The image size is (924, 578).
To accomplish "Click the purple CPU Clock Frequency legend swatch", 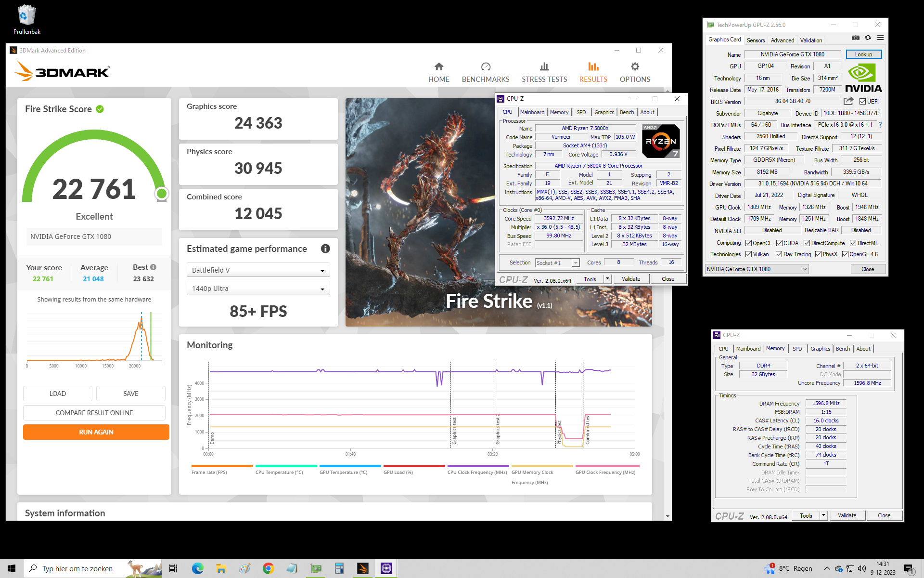I will (x=478, y=466).
